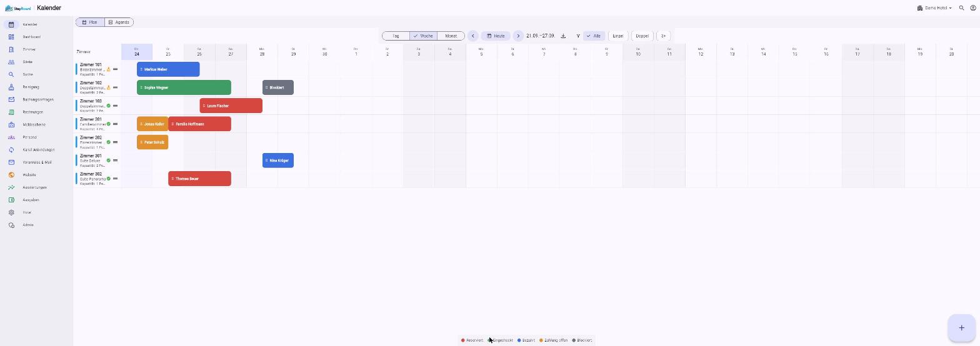This screenshot has width=980, height=346.
Task: Open Zimmer 301 row handle menu
Action: (115, 161)
